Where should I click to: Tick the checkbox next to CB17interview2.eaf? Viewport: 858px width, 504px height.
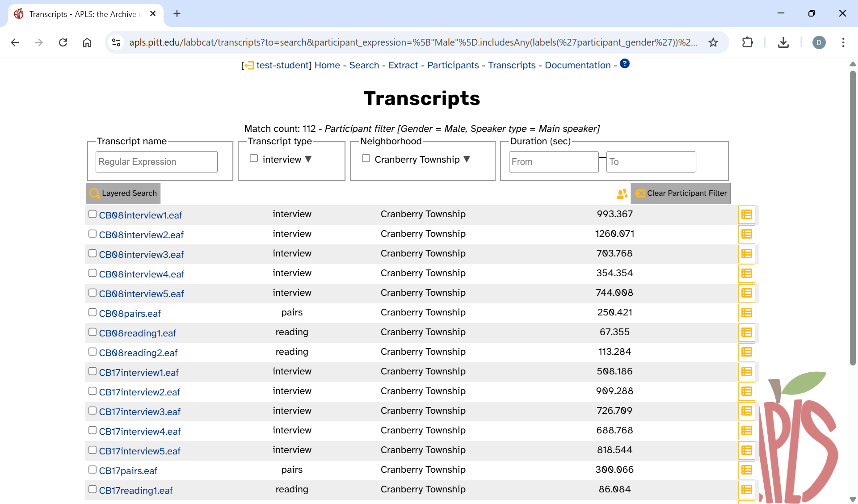(93, 391)
